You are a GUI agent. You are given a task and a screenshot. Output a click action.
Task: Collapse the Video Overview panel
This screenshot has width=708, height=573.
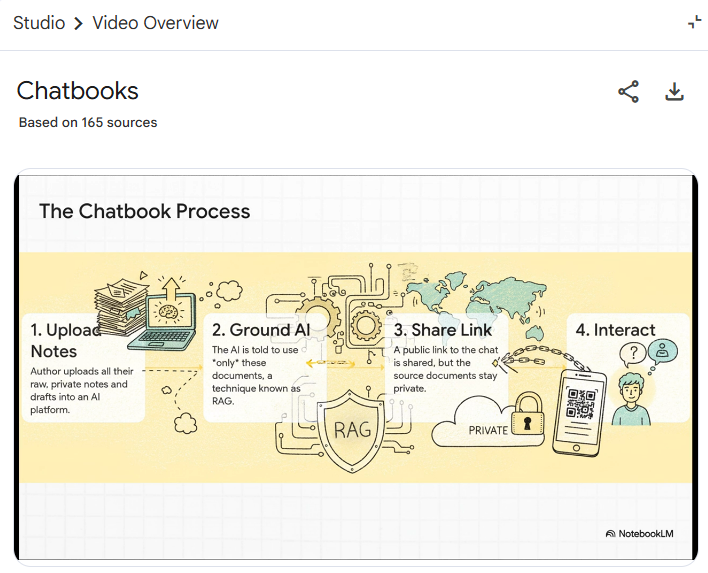(695, 22)
